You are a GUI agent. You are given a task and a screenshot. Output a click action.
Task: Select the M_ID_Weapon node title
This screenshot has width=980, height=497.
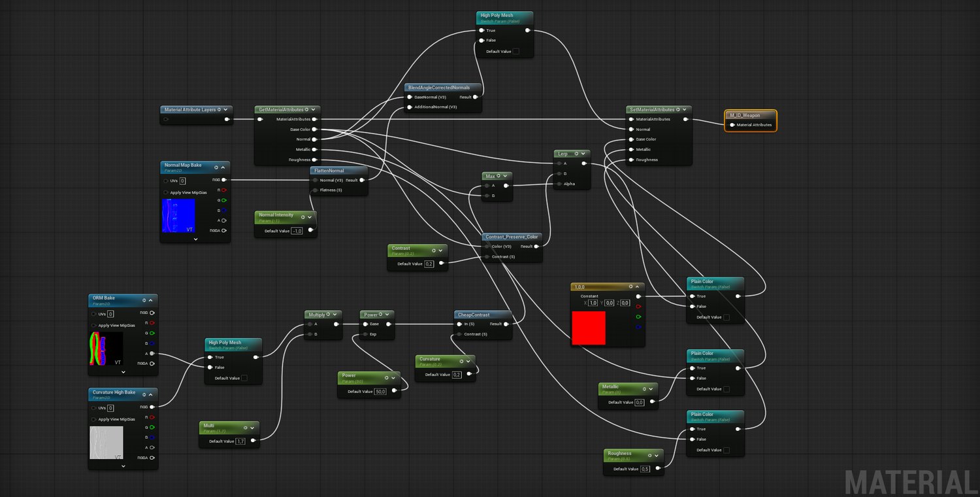click(745, 115)
